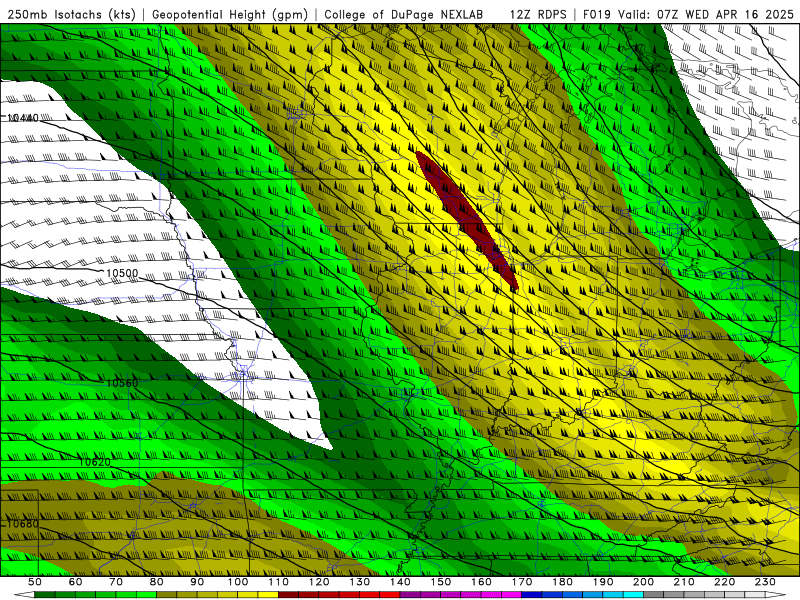
Task: Click the dark red jet streak core
Action: click(x=467, y=219)
